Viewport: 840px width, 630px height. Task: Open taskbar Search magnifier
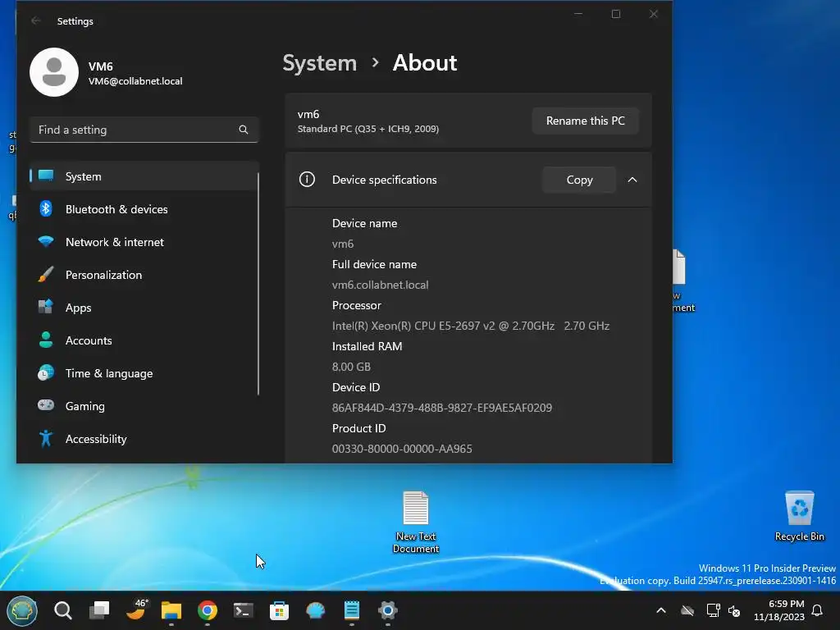point(62,610)
